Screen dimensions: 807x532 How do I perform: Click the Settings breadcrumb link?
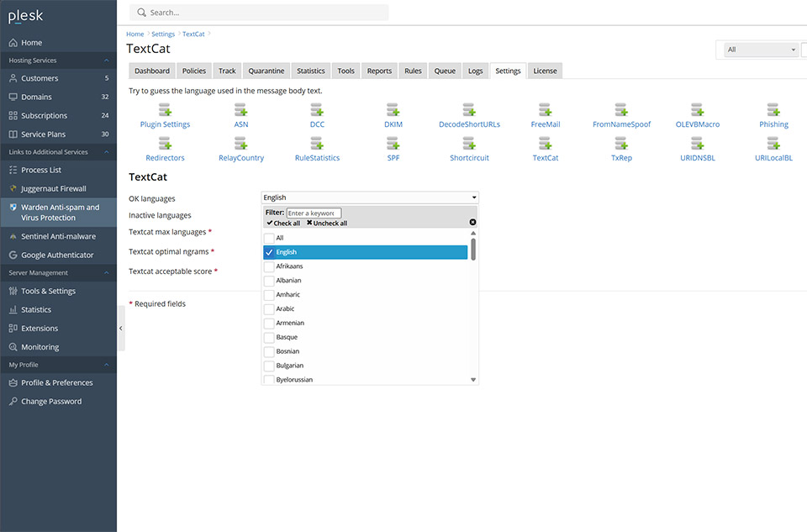[x=163, y=34]
